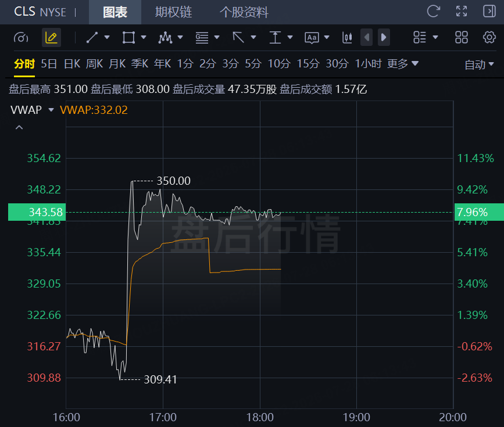Enter fullscreen chart mode

click(462, 12)
